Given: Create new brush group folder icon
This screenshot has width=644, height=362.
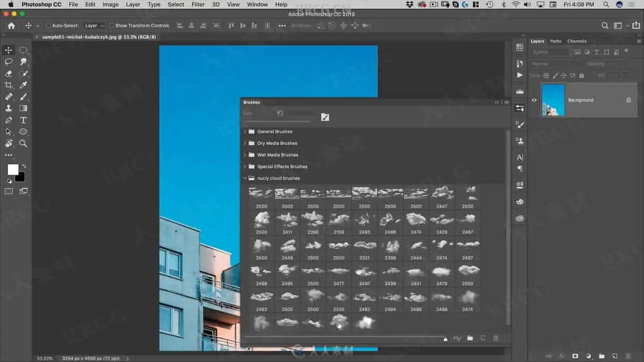Looking at the screenshot, I should 470,338.
